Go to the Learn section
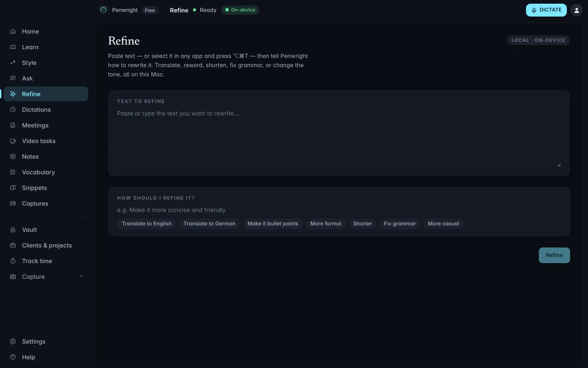 click(x=30, y=47)
